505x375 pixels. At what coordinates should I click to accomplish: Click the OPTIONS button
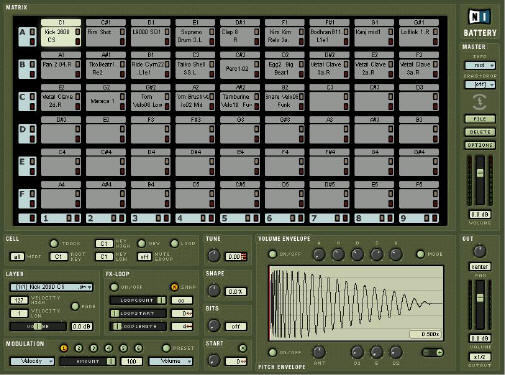(480, 145)
